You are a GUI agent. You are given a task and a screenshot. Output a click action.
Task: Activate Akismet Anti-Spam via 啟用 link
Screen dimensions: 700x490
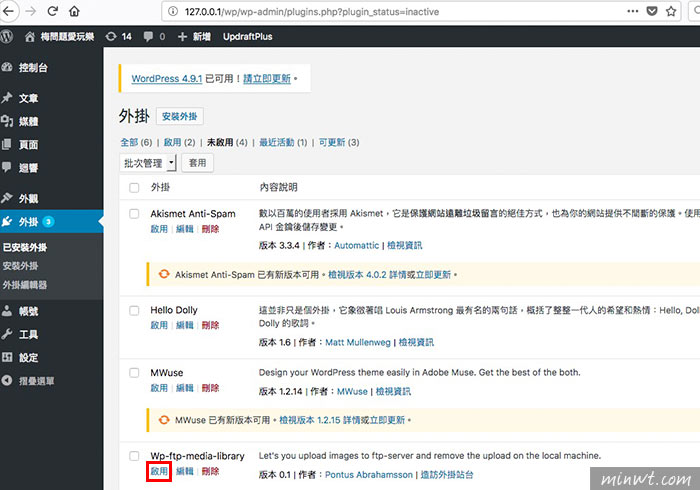(159, 229)
